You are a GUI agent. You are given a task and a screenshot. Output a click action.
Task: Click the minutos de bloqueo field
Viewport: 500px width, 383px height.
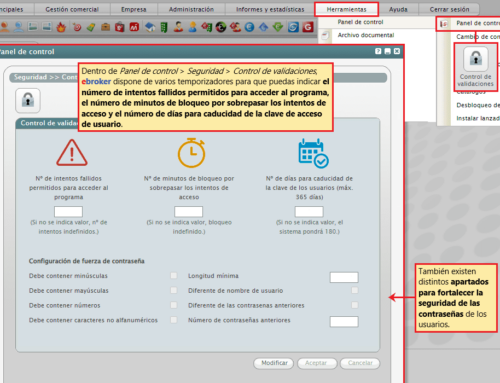pyautogui.click(x=189, y=212)
